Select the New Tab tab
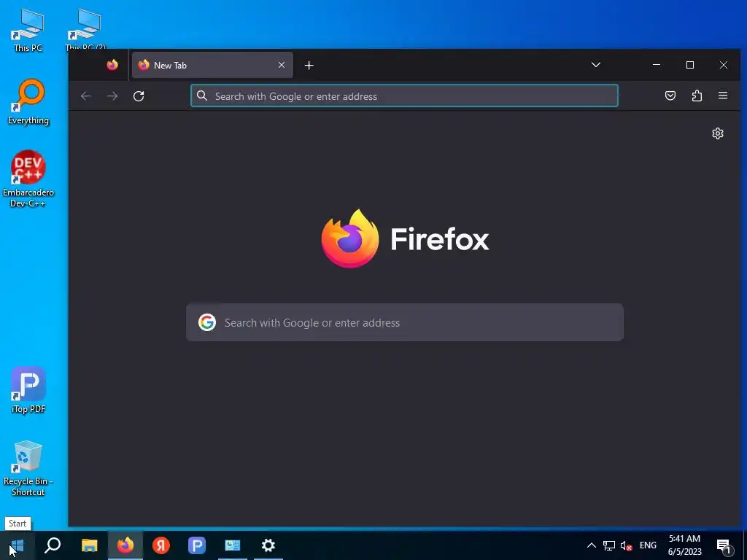Image resolution: width=747 pixels, height=560 pixels. pyautogui.click(x=212, y=65)
